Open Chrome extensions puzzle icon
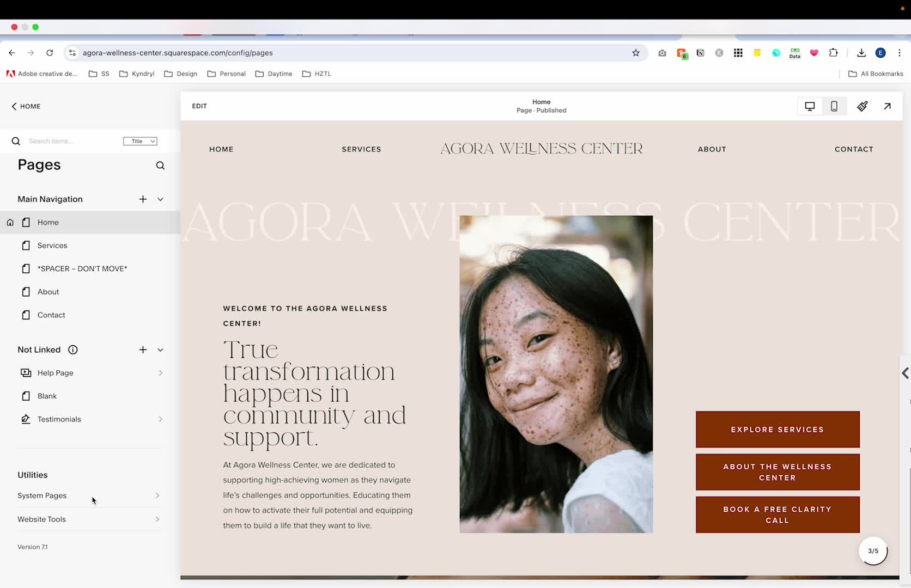 [833, 53]
